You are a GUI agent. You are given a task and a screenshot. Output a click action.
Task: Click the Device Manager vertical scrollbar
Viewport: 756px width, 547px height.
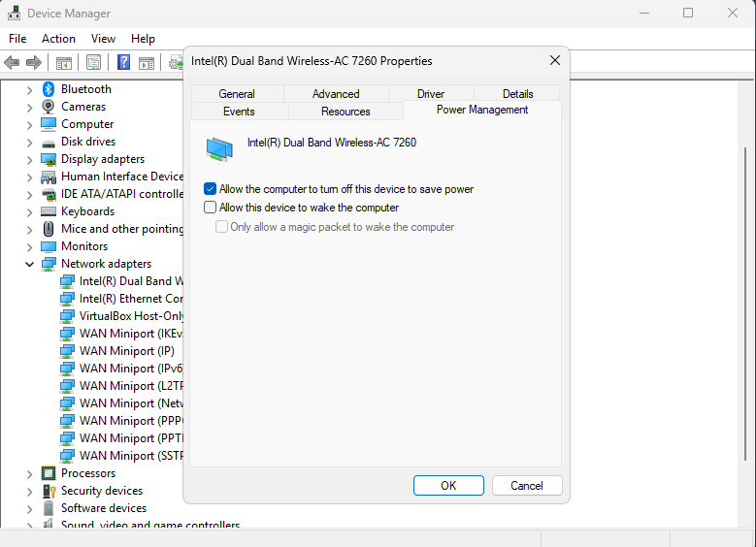[746, 291]
